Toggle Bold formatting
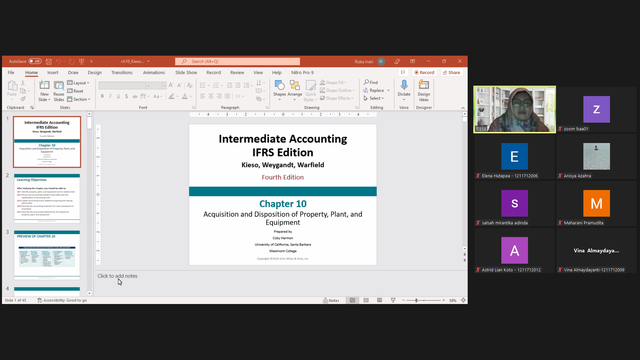The image size is (640, 360). click(102, 96)
